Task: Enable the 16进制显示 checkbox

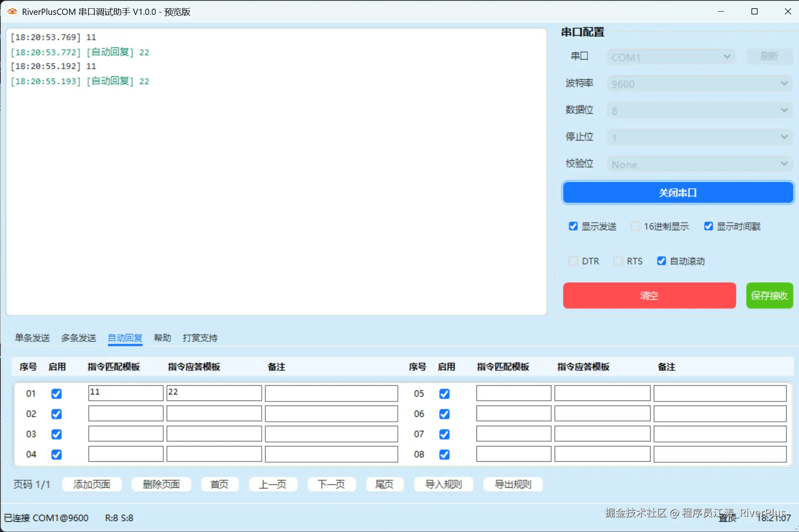Action: 635,226
